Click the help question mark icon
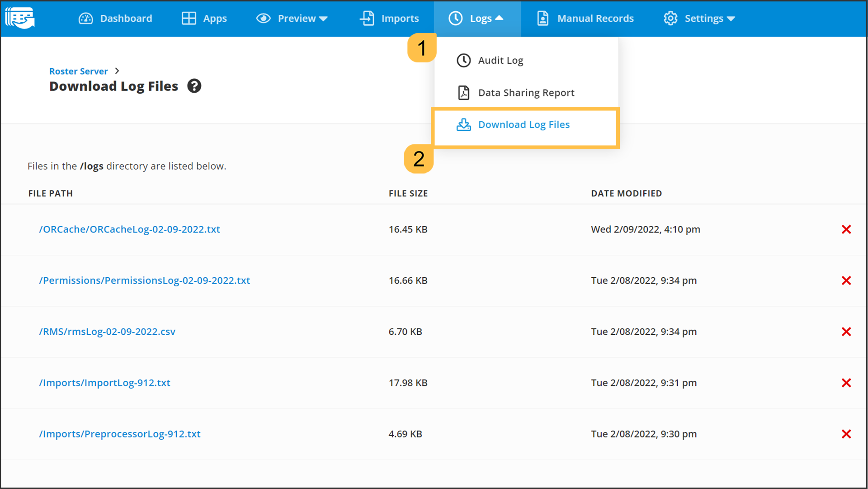Viewport: 868px width, 489px height. click(x=194, y=86)
